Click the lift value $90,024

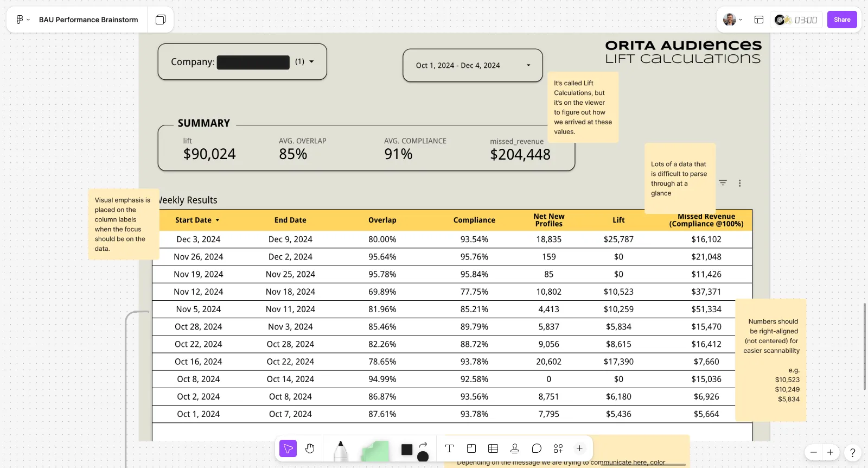pos(209,154)
